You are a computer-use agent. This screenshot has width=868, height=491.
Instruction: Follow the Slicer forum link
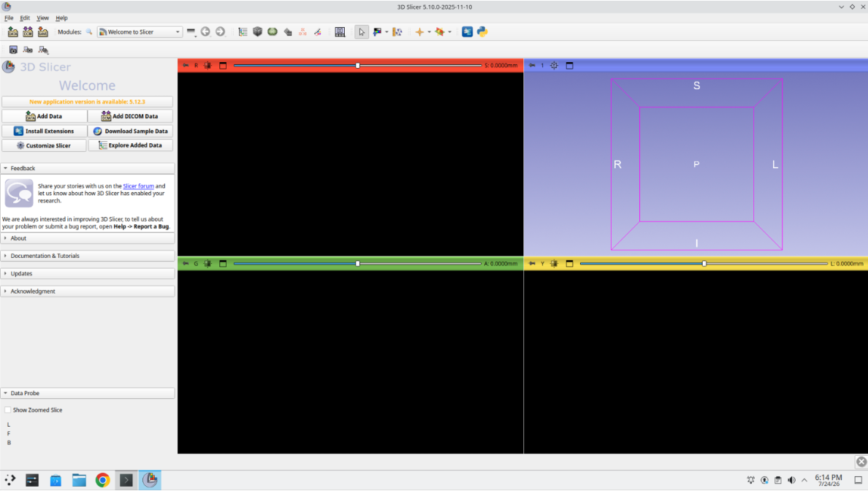pos(138,186)
